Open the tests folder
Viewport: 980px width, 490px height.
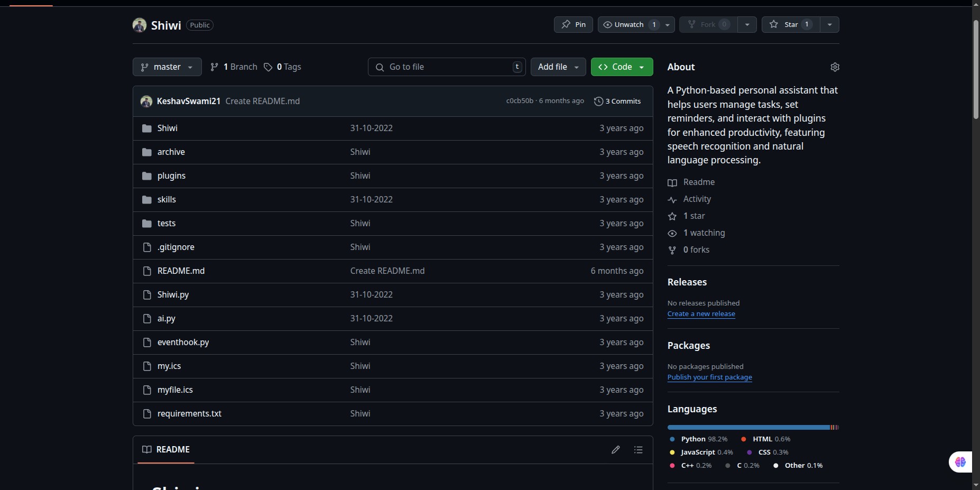pyautogui.click(x=166, y=223)
